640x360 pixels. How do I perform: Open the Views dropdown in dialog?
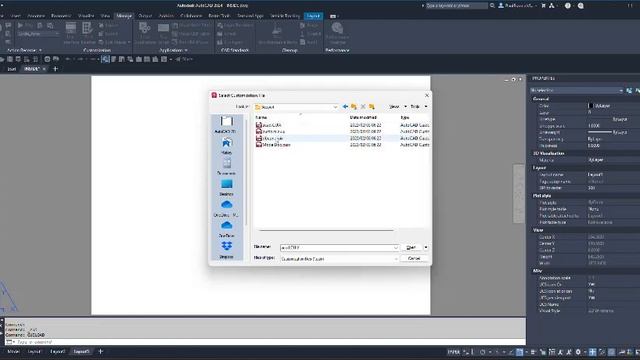[398, 107]
